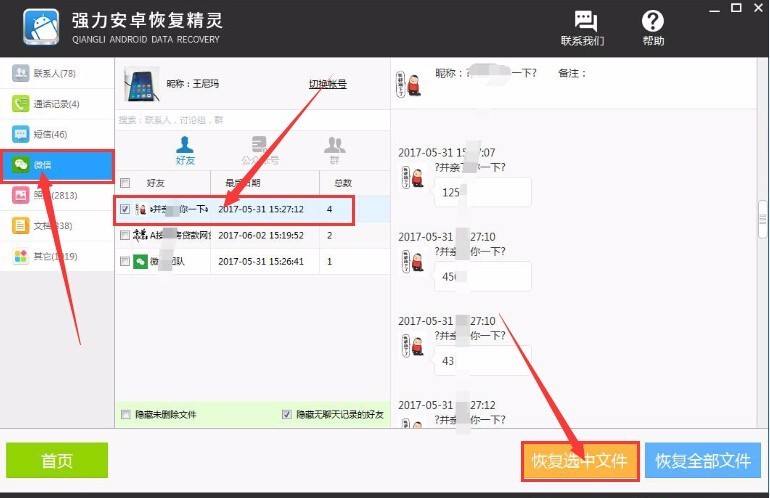
Task: Click the pink photos category icon
Action: pos(21,195)
